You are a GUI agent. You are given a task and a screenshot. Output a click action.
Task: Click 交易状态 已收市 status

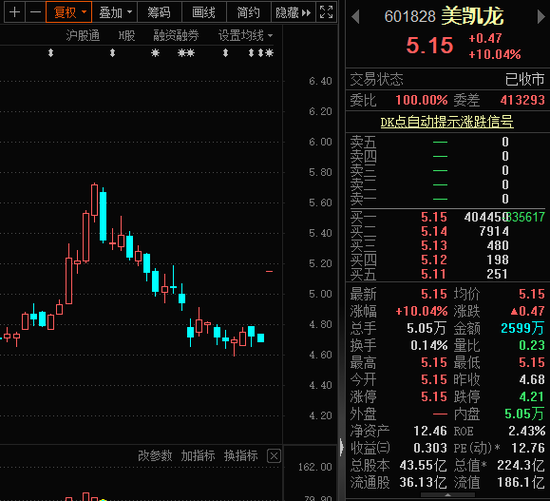pyautogui.click(x=524, y=80)
